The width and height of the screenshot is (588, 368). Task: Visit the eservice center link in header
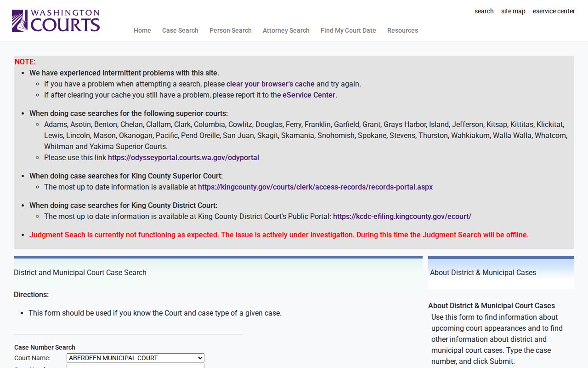(554, 11)
